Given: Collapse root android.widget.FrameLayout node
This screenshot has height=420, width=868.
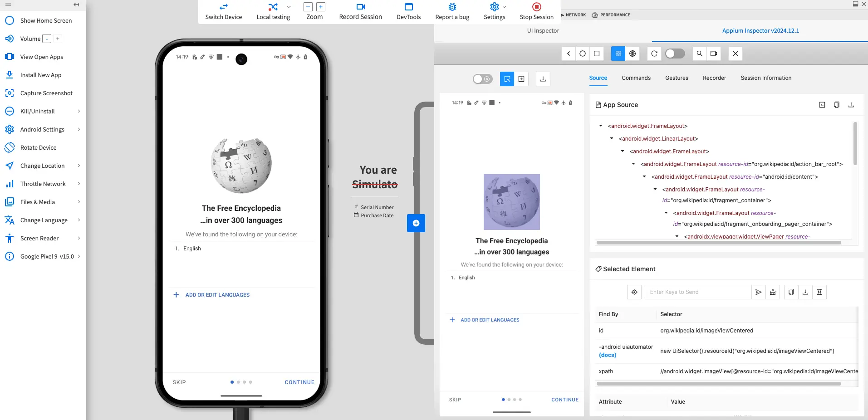Looking at the screenshot, I should [601, 126].
